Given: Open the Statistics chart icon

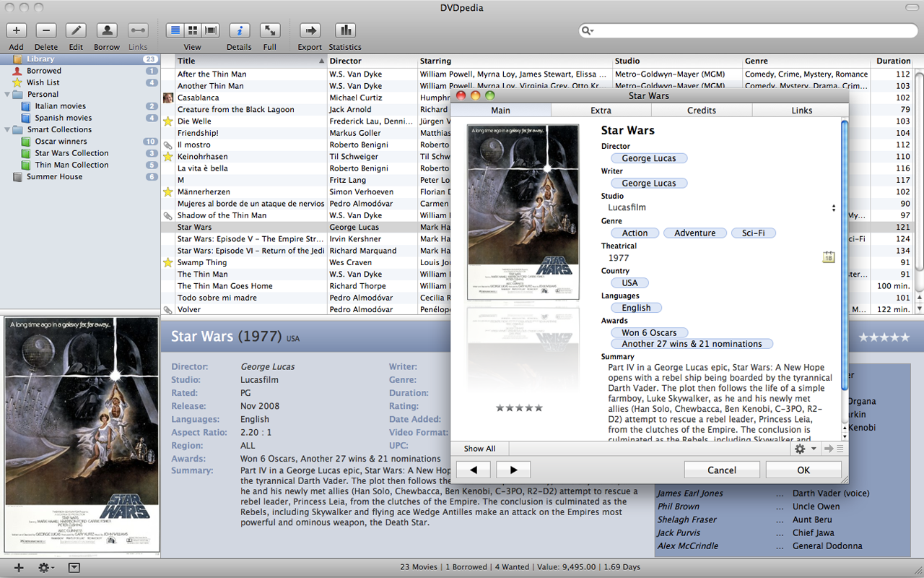Looking at the screenshot, I should pyautogui.click(x=345, y=30).
